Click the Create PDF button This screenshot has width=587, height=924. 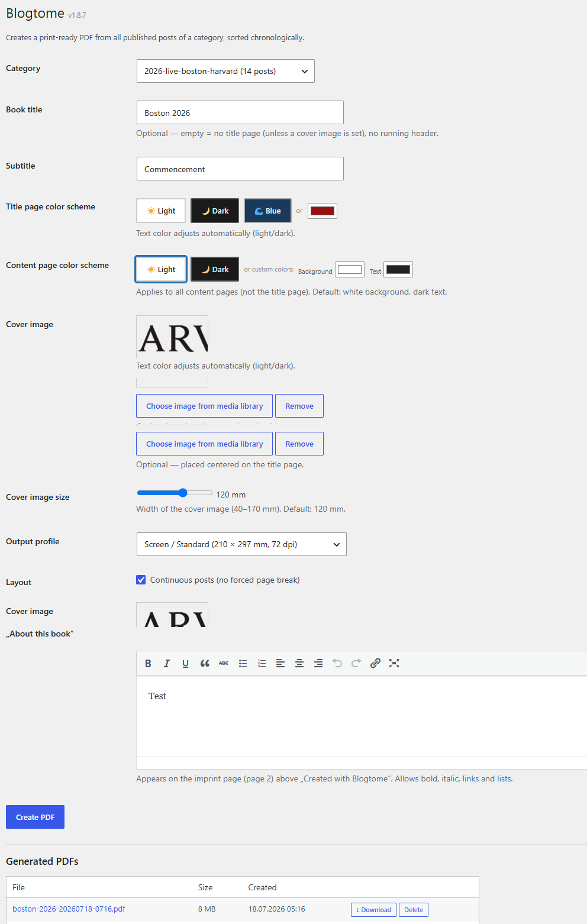(35, 817)
